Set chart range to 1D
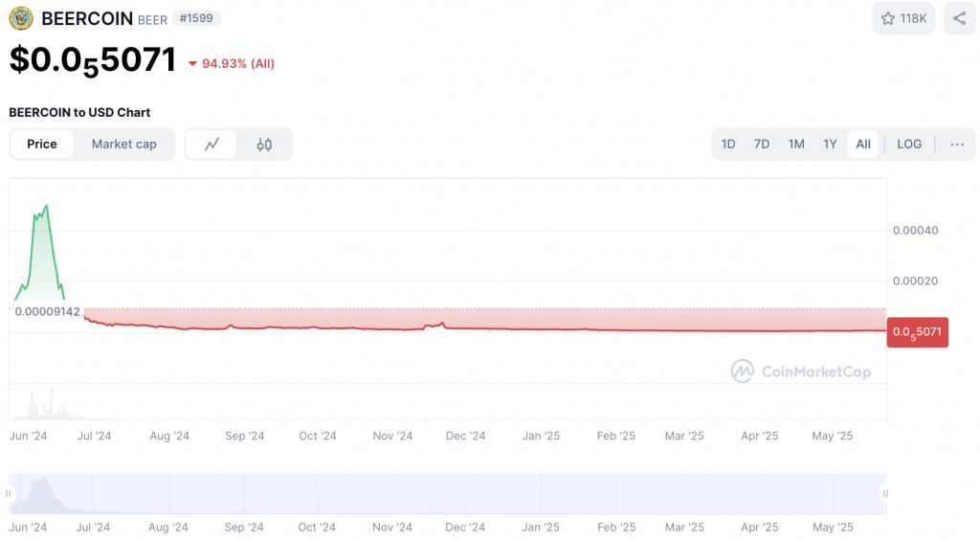This screenshot has width=980, height=540. point(728,145)
